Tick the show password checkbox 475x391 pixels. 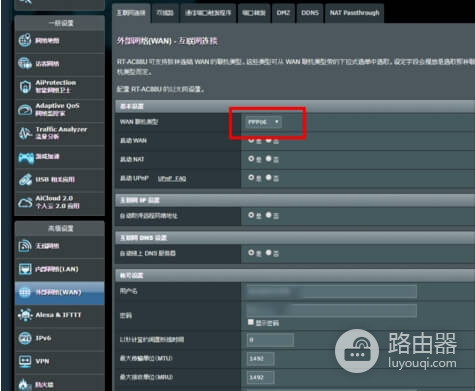pyautogui.click(x=251, y=322)
